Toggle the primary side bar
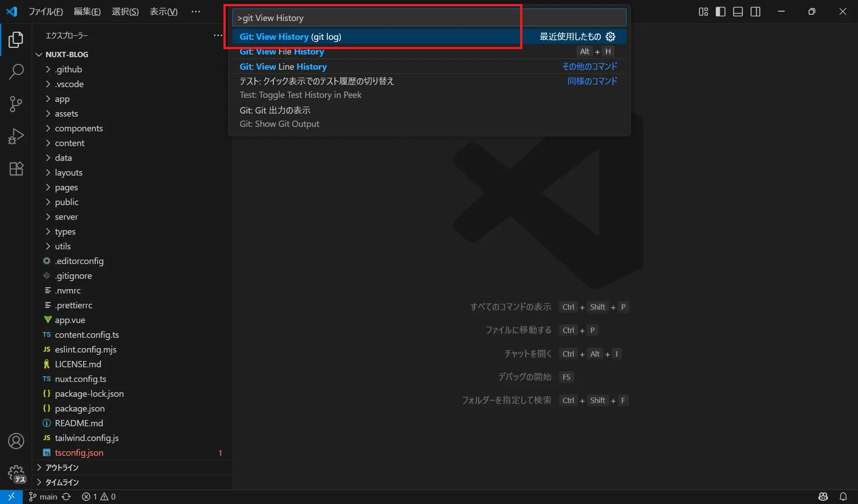 coord(720,12)
